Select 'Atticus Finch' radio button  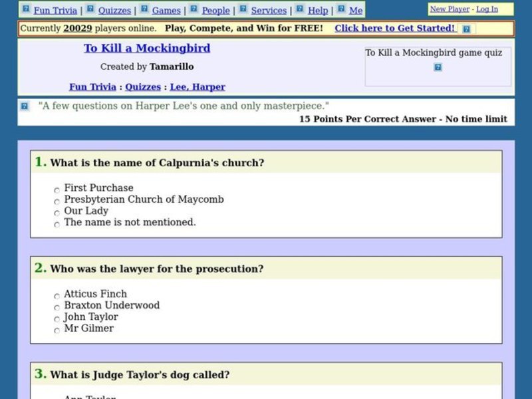pyautogui.click(x=57, y=296)
